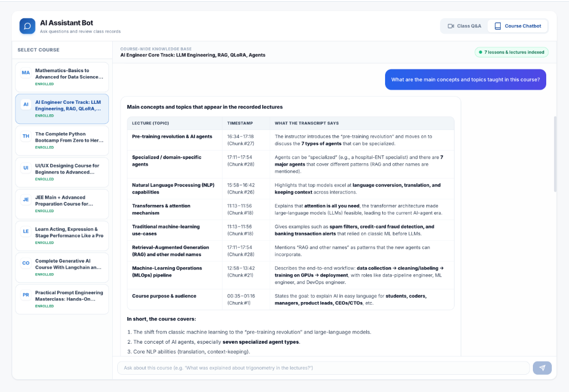Click ENROLLED label under Mathematics course
569x392 pixels.
[x=44, y=84]
